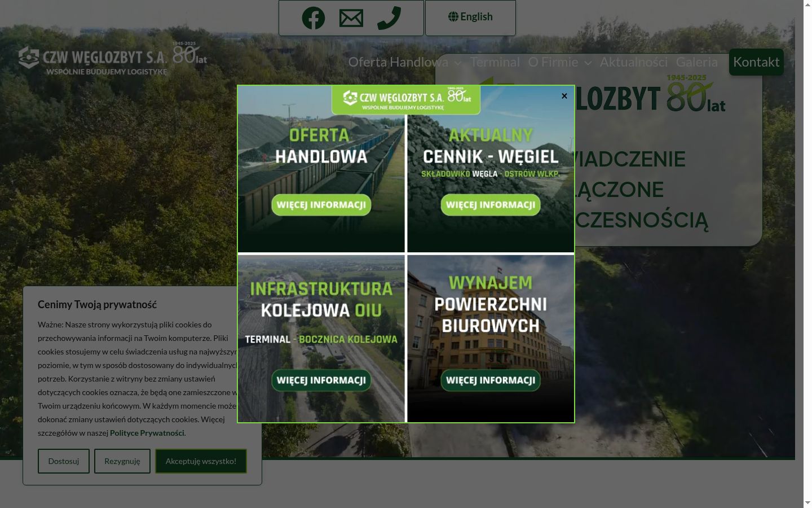Open the Galeria menu item

point(697,62)
